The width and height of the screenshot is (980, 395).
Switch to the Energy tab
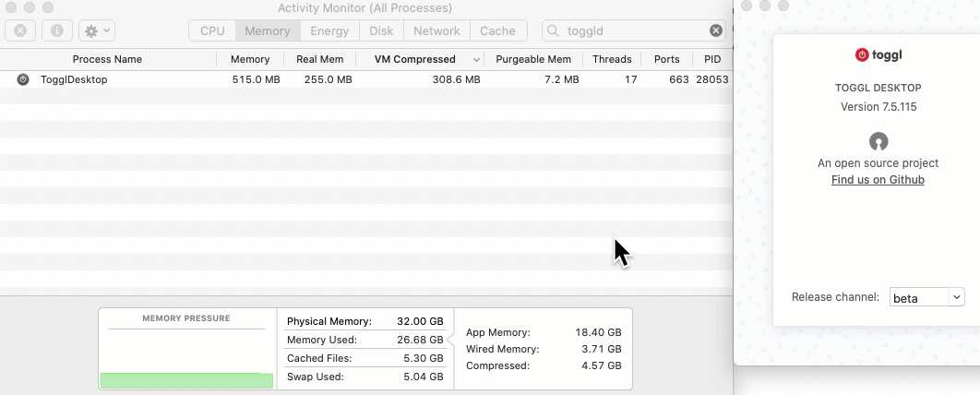coord(329,30)
